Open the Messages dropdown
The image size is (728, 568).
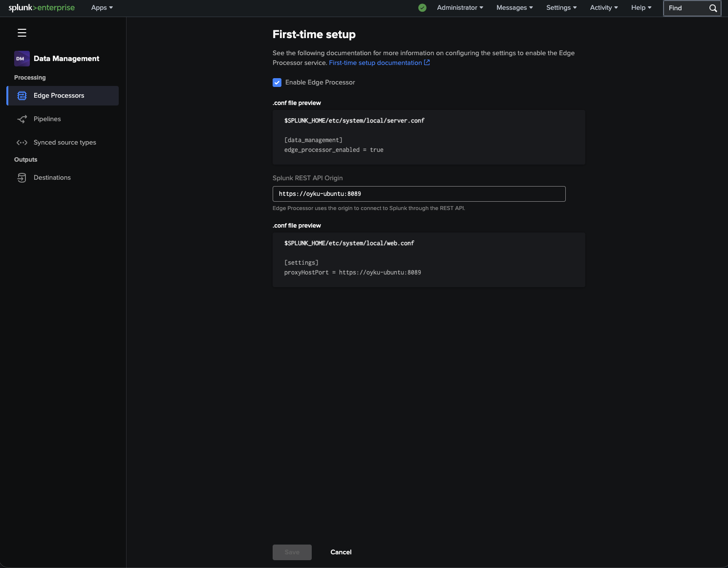click(514, 8)
